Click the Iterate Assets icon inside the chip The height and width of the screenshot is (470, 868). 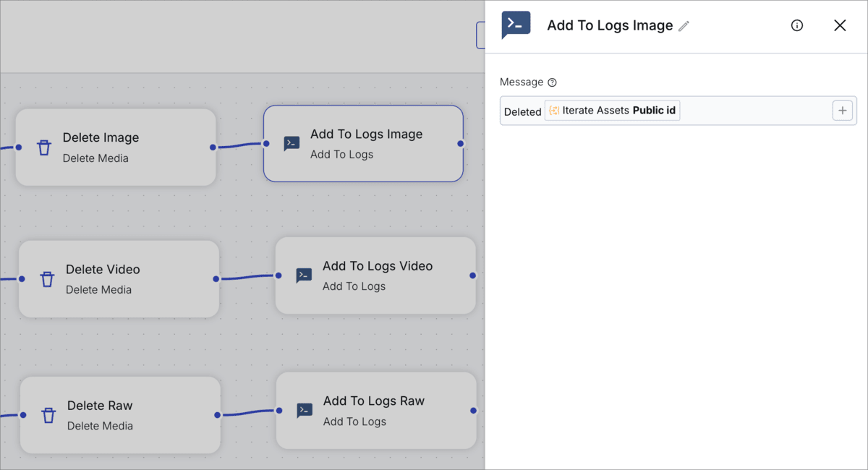click(553, 110)
